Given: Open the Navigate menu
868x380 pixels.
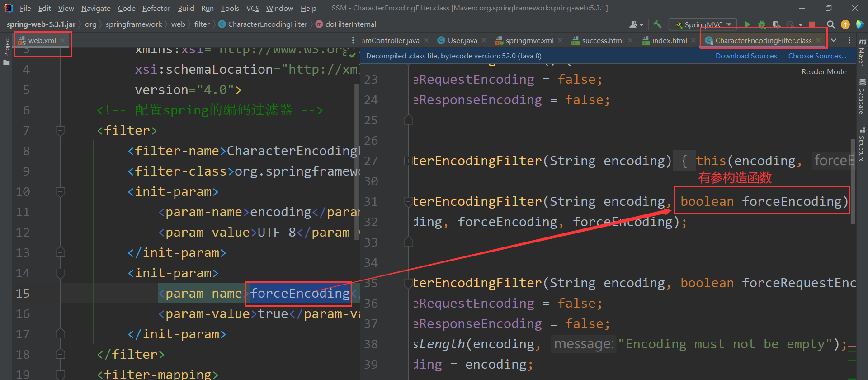Looking at the screenshot, I should tap(96, 8).
